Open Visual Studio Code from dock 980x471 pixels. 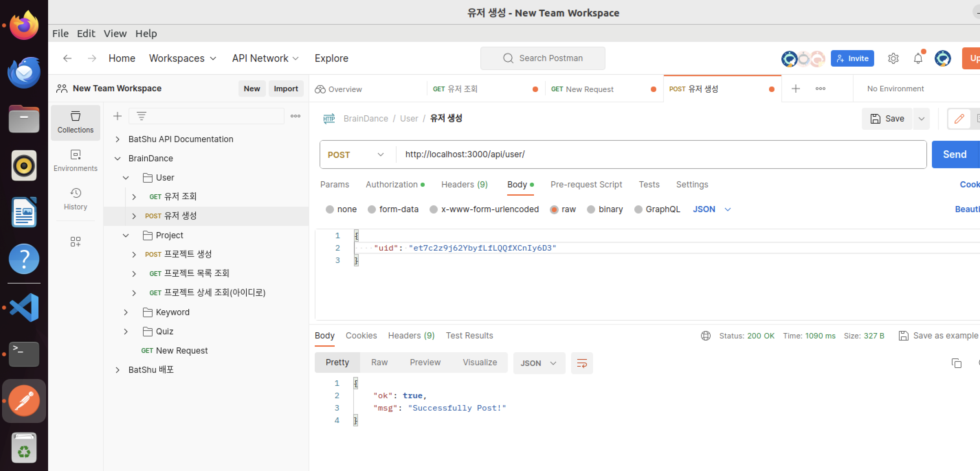[x=24, y=307]
